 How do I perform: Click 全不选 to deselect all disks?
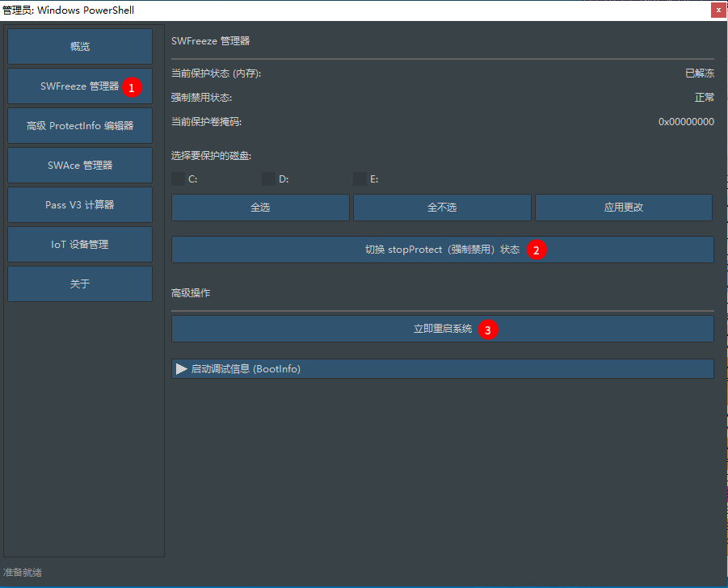442,208
